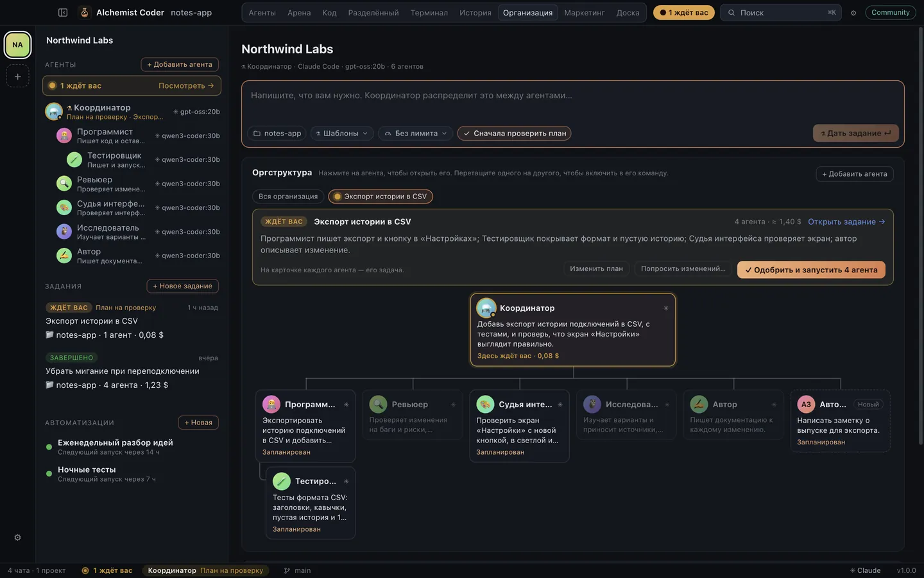Click the «Дать задание» button
The height and width of the screenshot is (578, 924).
(x=855, y=133)
